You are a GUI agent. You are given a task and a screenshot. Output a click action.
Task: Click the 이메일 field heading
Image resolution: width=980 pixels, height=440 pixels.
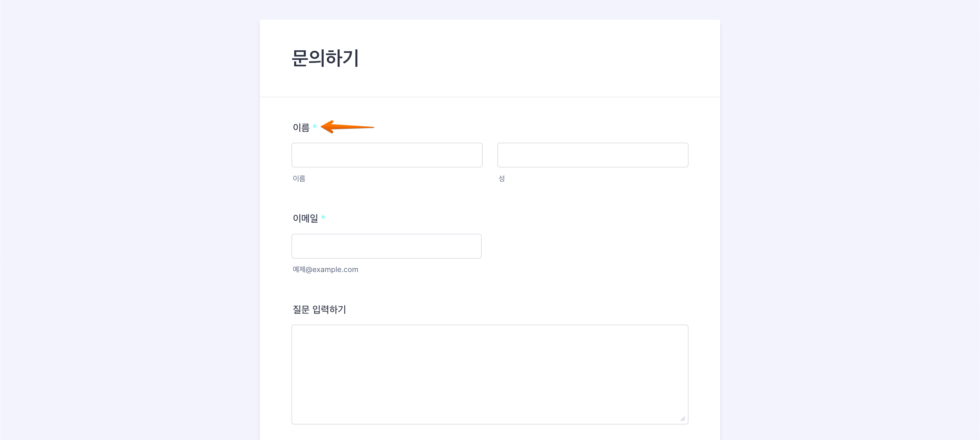click(305, 218)
